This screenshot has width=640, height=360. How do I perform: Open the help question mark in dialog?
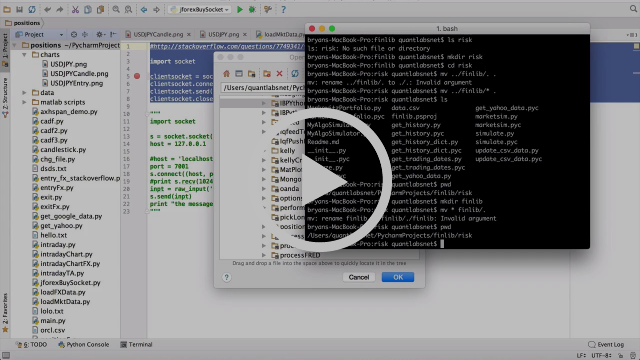(x=227, y=277)
